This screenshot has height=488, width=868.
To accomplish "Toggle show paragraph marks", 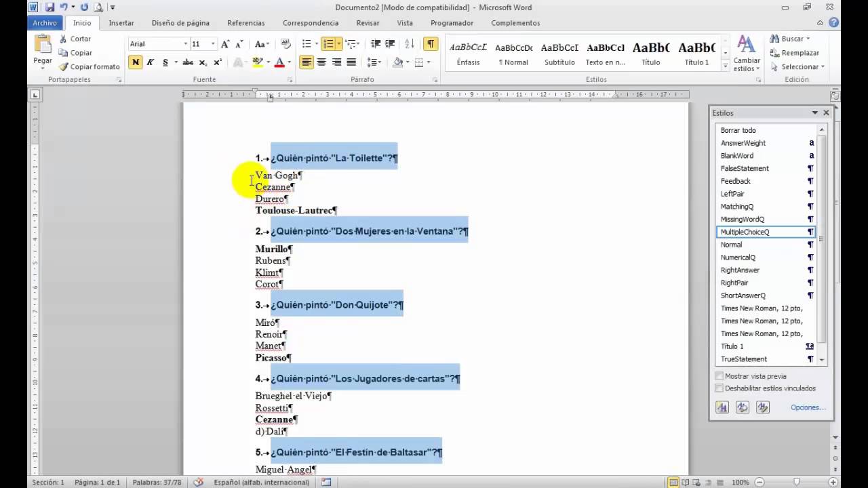I will (431, 44).
